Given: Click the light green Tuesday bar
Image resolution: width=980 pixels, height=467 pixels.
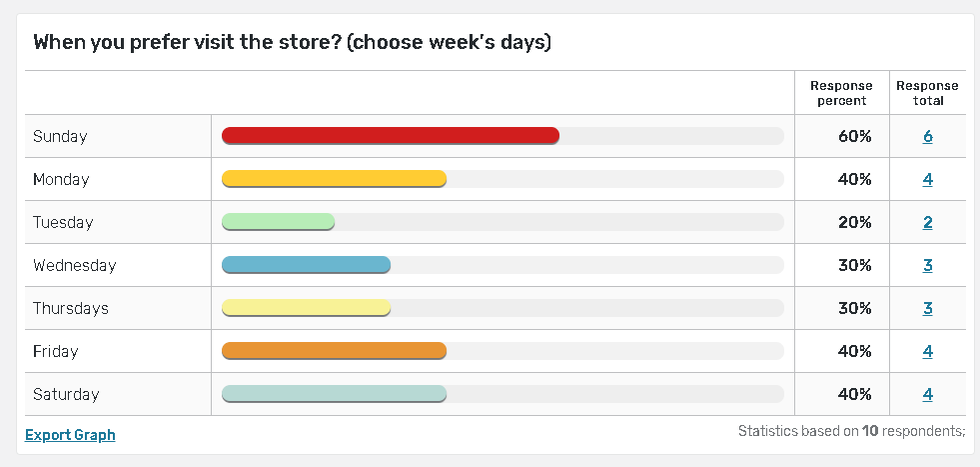Looking at the screenshot, I should click(x=278, y=222).
